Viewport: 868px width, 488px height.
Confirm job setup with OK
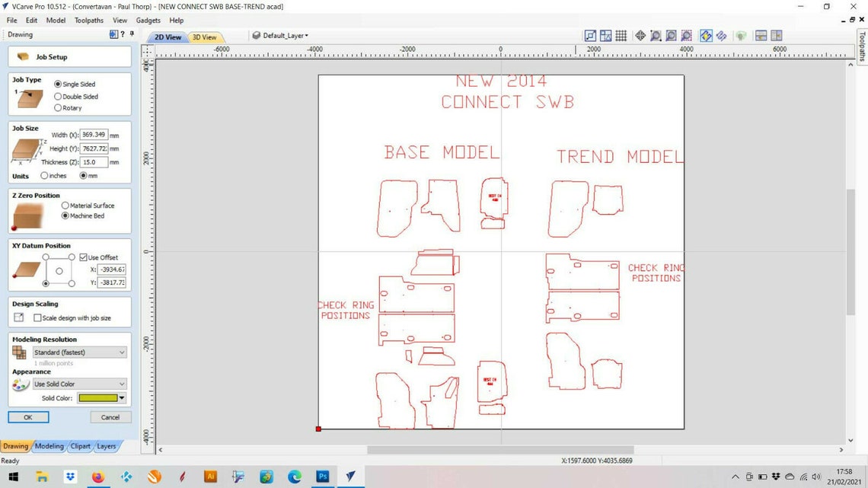(x=28, y=417)
